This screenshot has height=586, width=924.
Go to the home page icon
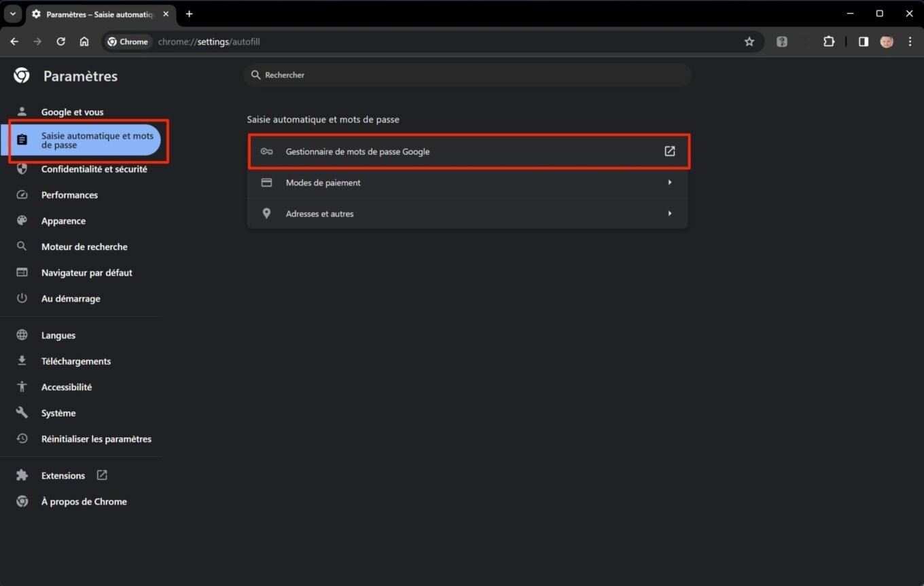pyautogui.click(x=84, y=41)
